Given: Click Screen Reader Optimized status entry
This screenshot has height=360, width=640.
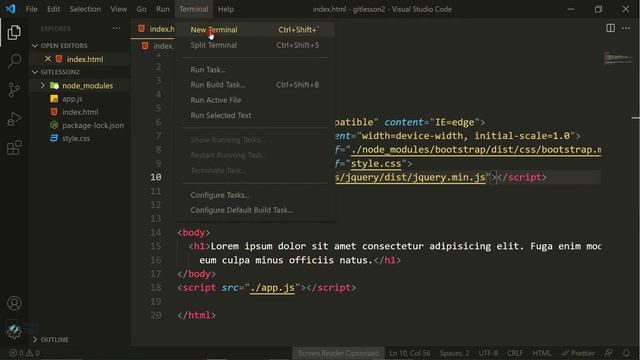Looking at the screenshot, I should point(338,353).
